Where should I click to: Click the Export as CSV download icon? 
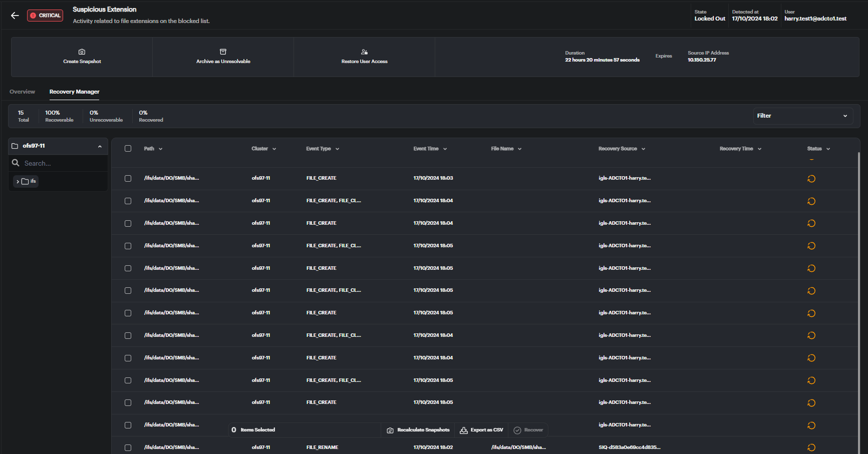[464, 430]
